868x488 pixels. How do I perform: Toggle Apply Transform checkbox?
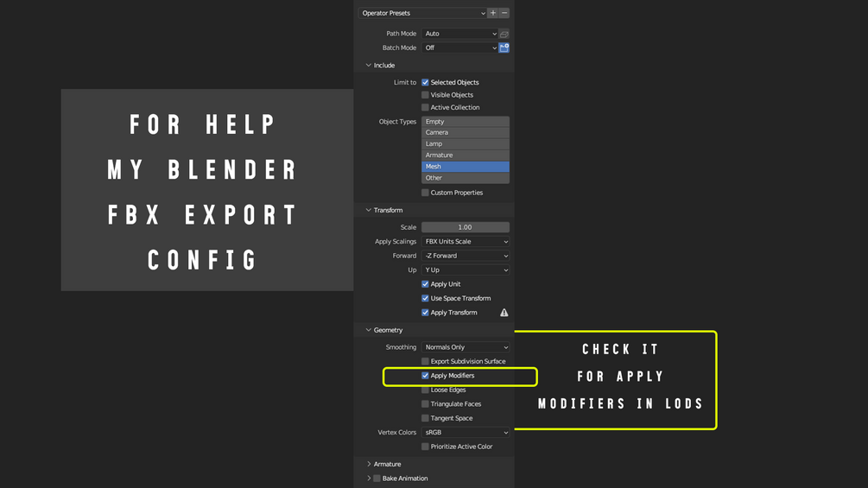(x=425, y=313)
